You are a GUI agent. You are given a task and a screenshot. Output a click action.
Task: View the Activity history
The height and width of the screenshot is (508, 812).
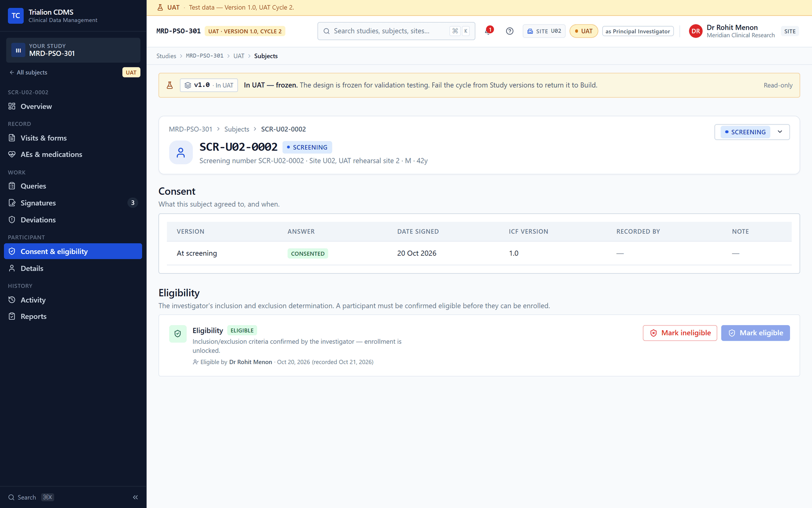point(73,300)
